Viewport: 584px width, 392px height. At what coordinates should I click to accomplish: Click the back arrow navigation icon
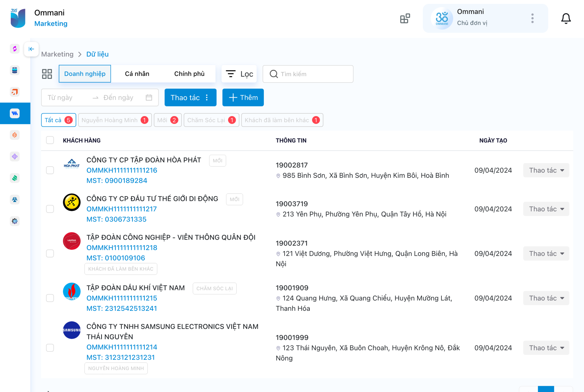pos(32,49)
